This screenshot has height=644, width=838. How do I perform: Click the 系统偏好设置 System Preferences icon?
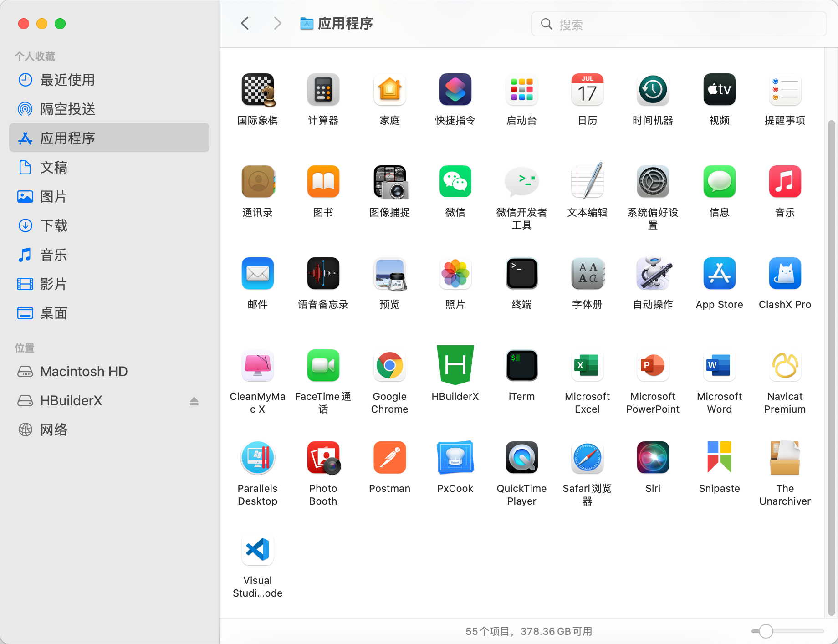tap(653, 182)
